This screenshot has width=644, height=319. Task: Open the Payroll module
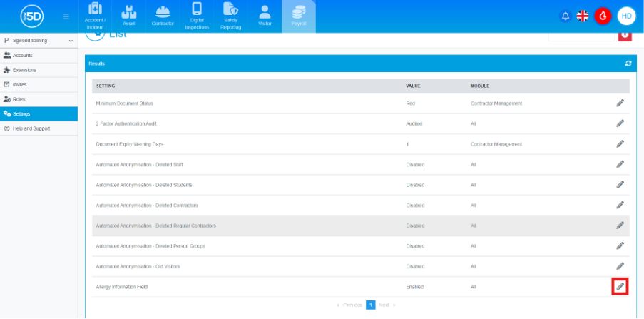(x=299, y=16)
